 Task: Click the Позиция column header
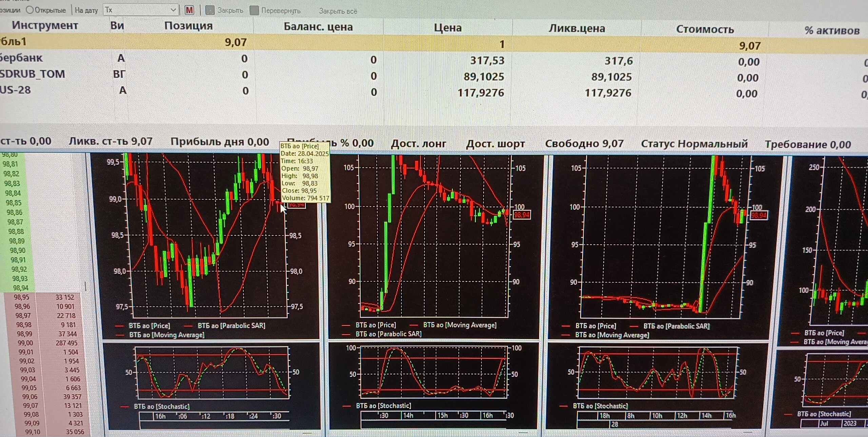tap(188, 26)
